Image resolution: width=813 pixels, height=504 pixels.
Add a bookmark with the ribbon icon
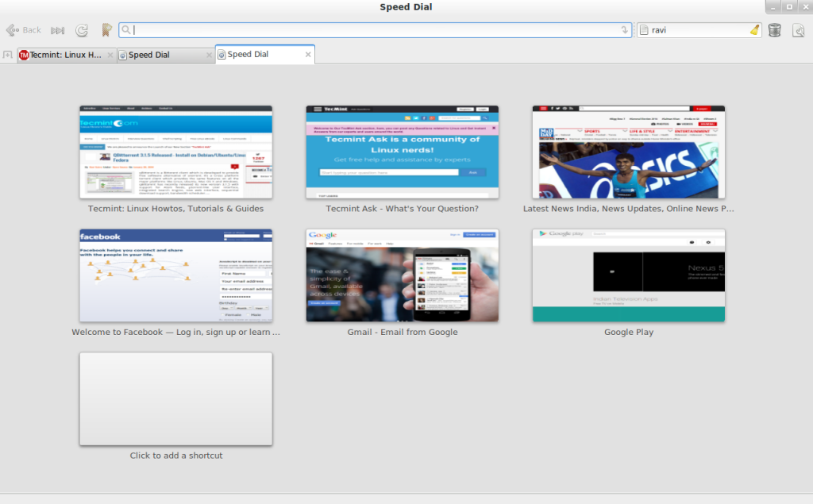pyautogui.click(x=106, y=30)
